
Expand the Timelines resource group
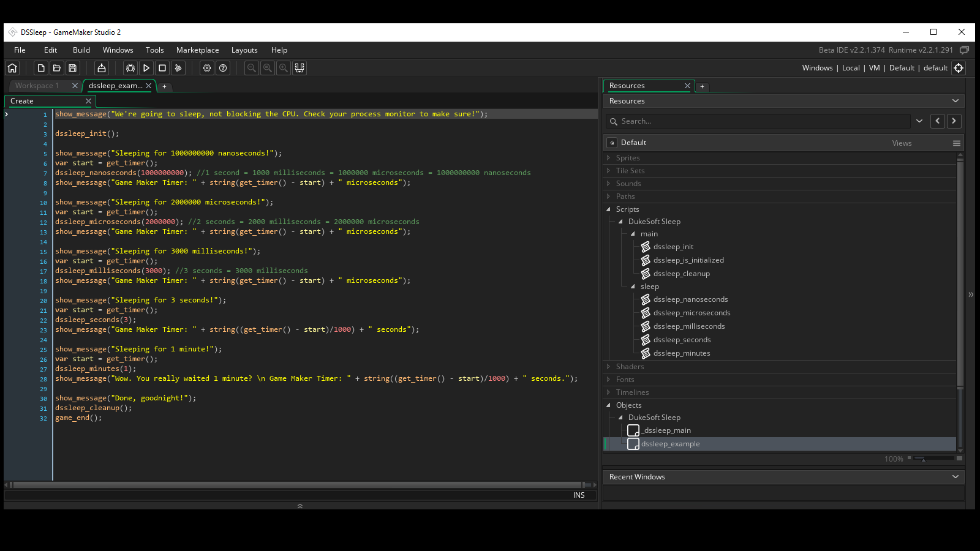point(608,392)
